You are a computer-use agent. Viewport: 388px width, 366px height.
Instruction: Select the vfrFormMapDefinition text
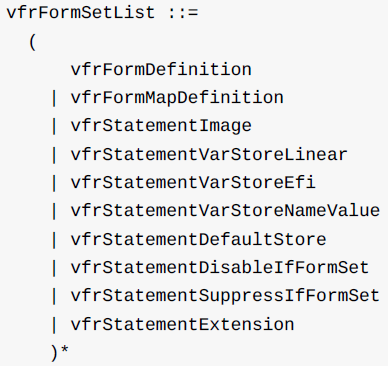tap(177, 98)
